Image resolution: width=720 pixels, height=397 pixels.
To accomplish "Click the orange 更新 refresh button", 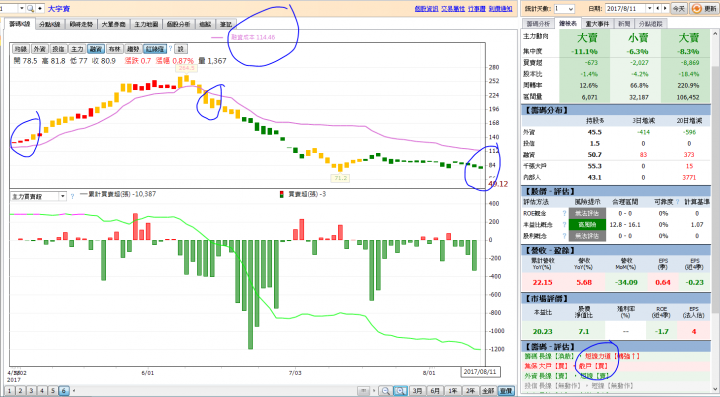I will point(703,9).
